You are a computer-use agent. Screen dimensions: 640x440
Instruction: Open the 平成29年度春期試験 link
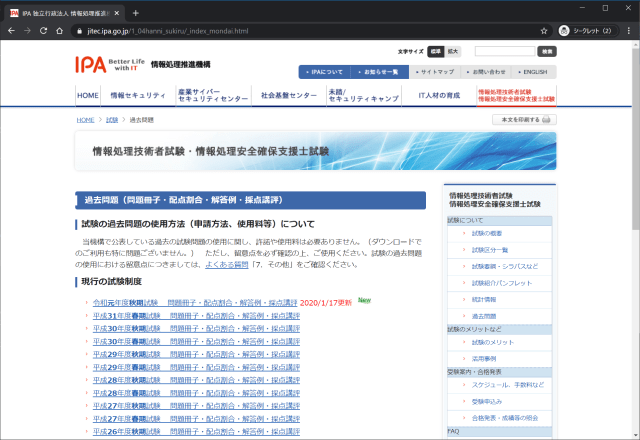point(196,367)
